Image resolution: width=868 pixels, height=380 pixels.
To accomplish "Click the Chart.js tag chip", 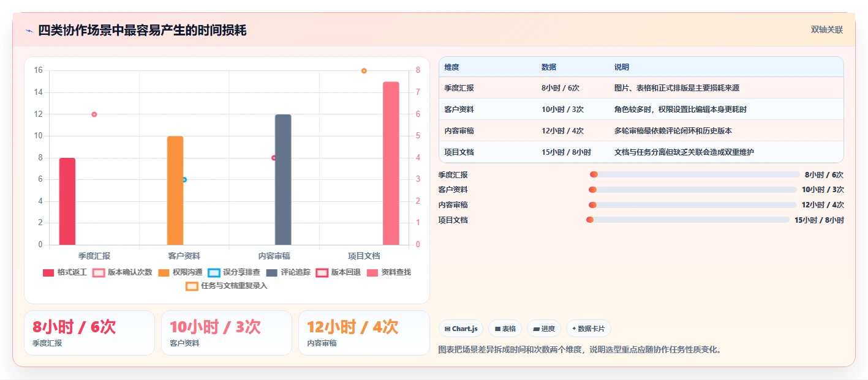I will coord(461,329).
